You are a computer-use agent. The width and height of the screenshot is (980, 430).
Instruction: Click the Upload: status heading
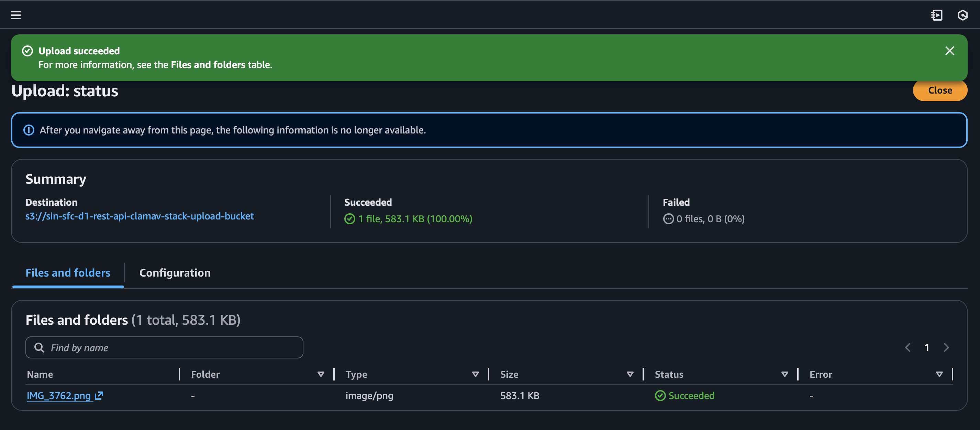[x=65, y=91]
